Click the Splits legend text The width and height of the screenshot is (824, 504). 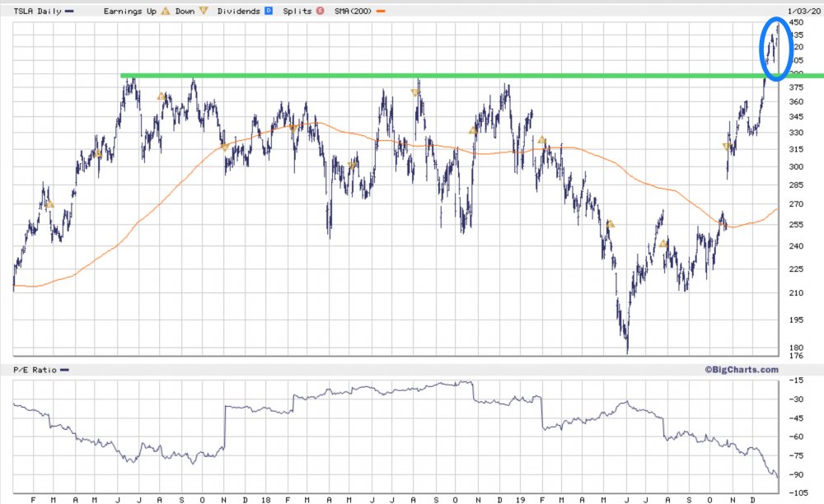pyautogui.click(x=297, y=11)
